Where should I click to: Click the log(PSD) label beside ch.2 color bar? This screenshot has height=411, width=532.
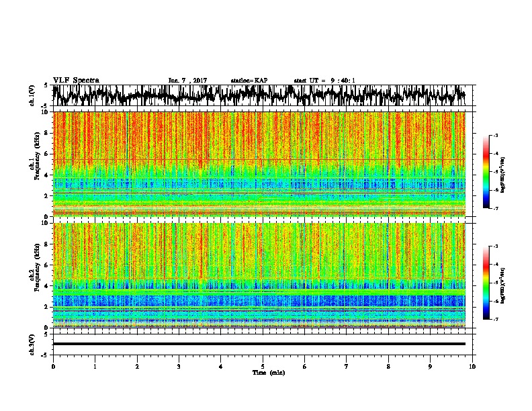click(502, 284)
